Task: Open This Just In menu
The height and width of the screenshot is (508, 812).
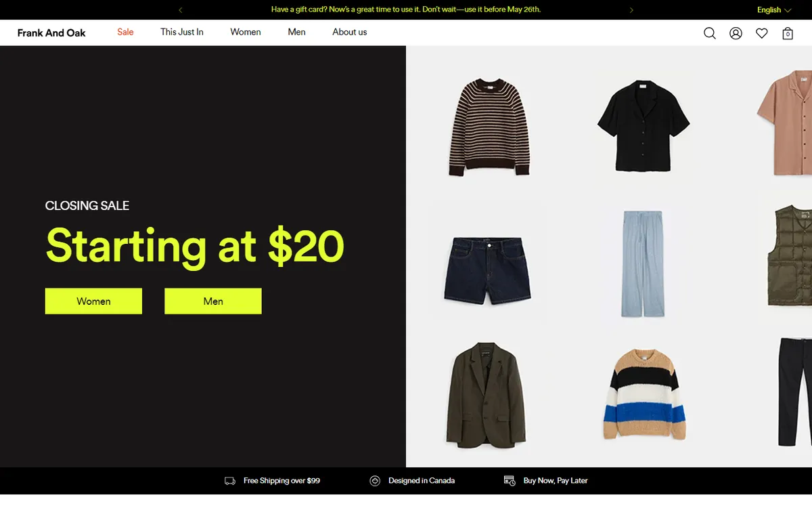Action: point(182,32)
